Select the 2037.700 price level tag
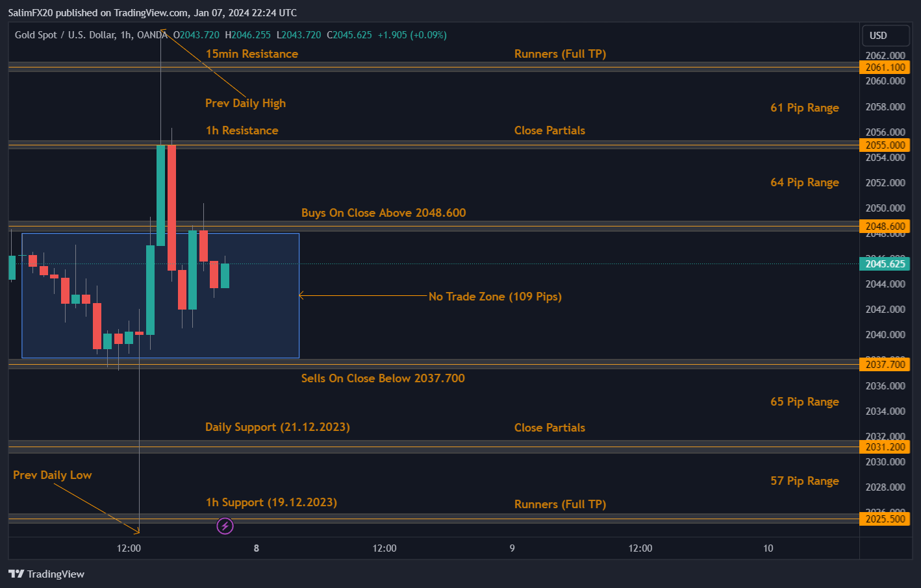This screenshot has width=921, height=588. click(885, 364)
